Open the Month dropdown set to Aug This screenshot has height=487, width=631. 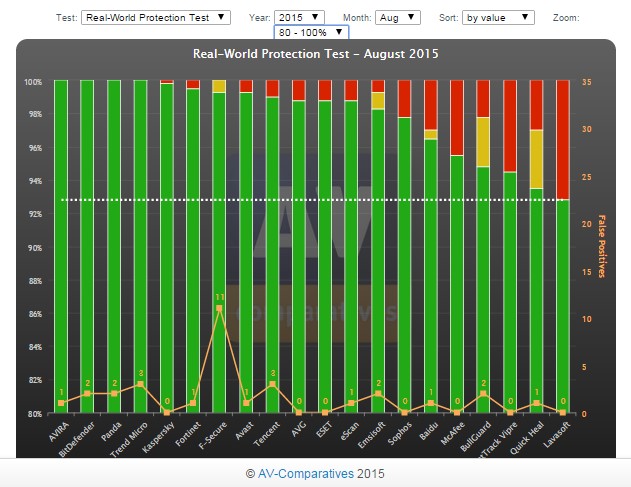pos(398,18)
